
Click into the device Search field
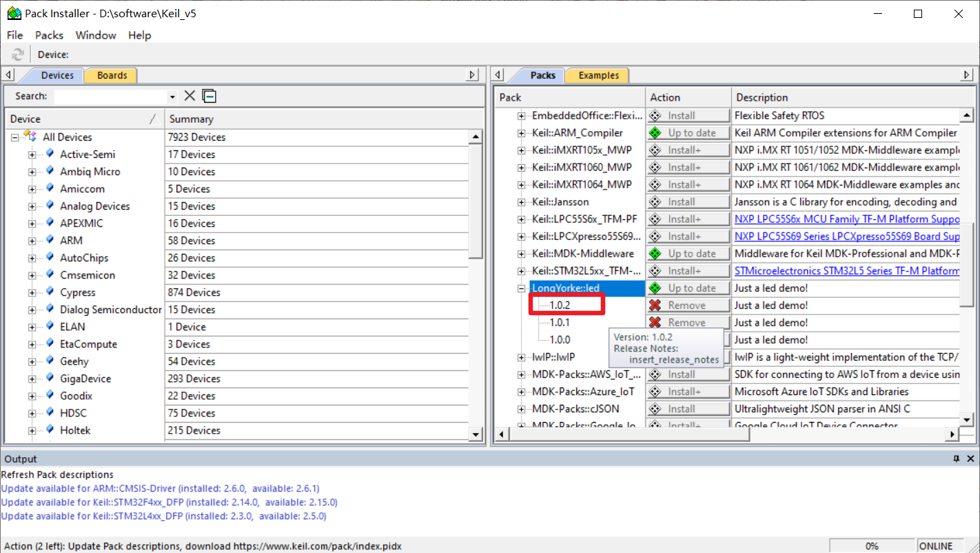point(111,97)
